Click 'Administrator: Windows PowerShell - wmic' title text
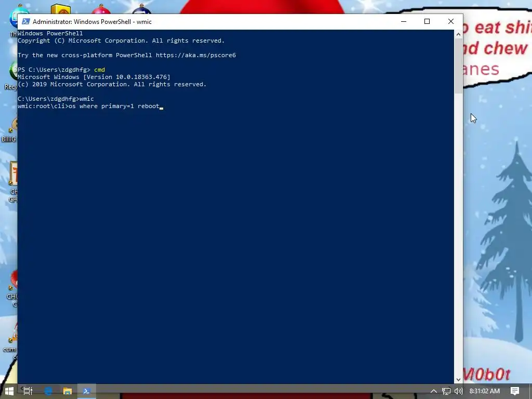Image resolution: width=532 pixels, height=399 pixels. coord(92,22)
